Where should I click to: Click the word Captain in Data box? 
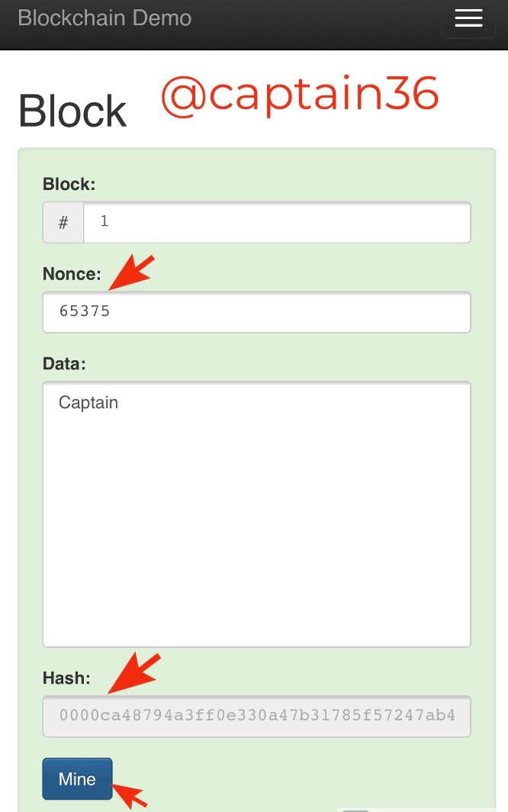coord(88,402)
